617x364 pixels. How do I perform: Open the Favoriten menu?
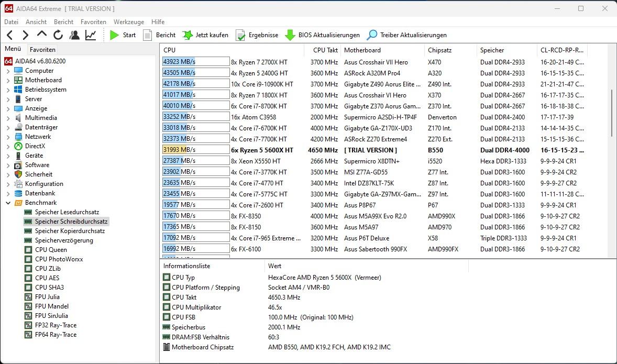[x=93, y=22]
